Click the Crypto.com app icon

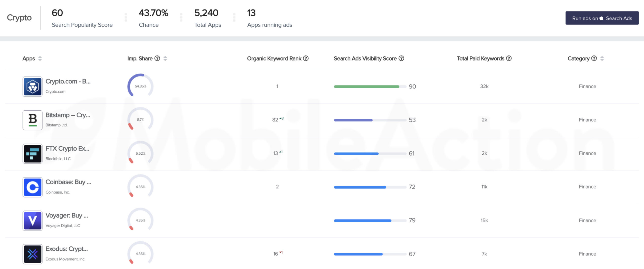tap(32, 87)
